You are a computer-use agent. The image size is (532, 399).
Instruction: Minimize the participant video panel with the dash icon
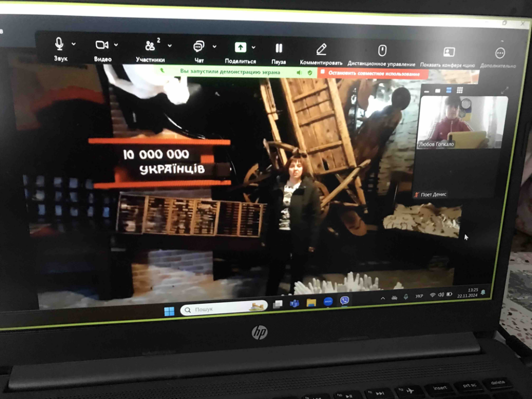tap(427, 91)
